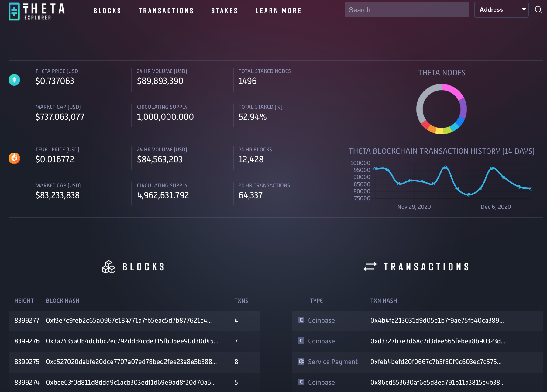This screenshot has width=547, height=392.
Task: Click the Total Staked Nodes value 1496
Action: (x=248, y=81)
